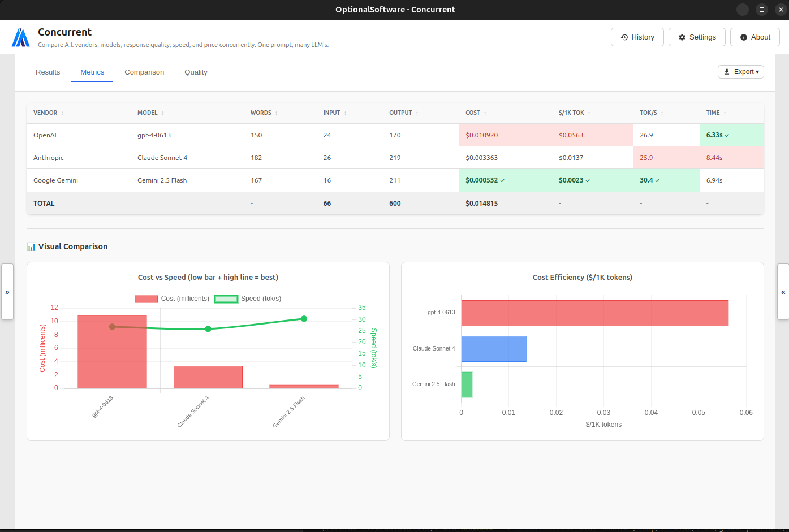The height and width of the screenshot is (532, 789).
Task: Click the sort icon on the COST column
Action: point(485,113)
